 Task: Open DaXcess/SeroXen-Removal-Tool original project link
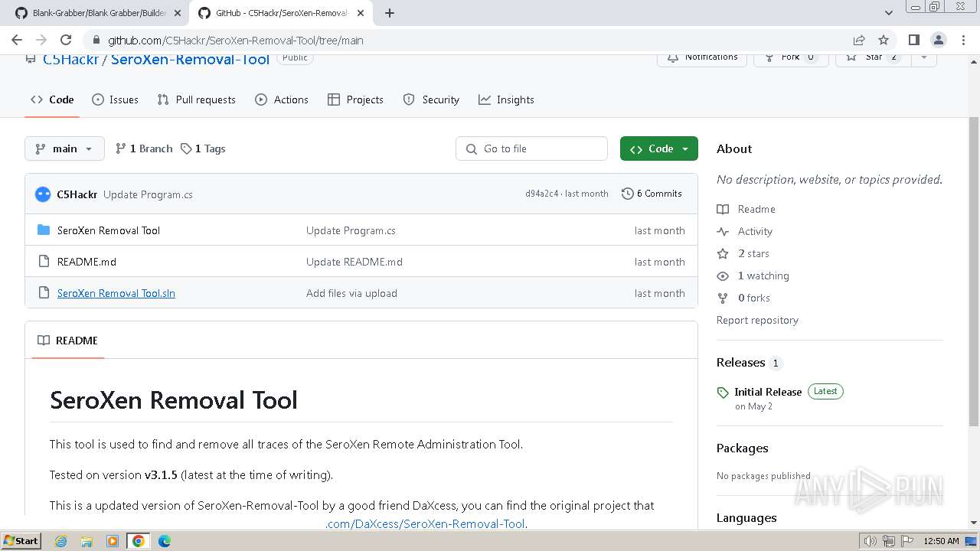[426, 523]
